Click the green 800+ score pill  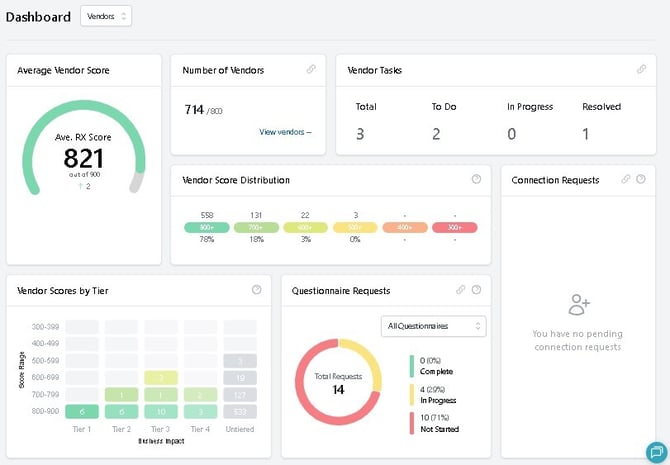pos(207,228)
